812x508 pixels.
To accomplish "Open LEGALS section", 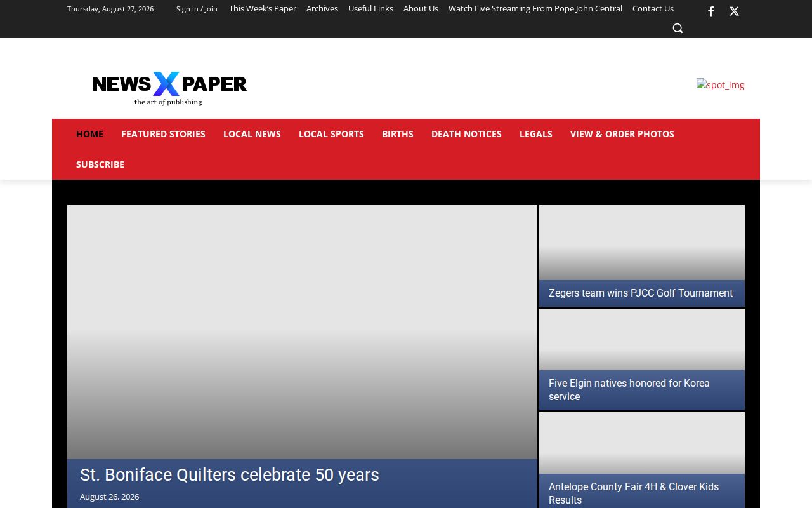I will point(536,134).
